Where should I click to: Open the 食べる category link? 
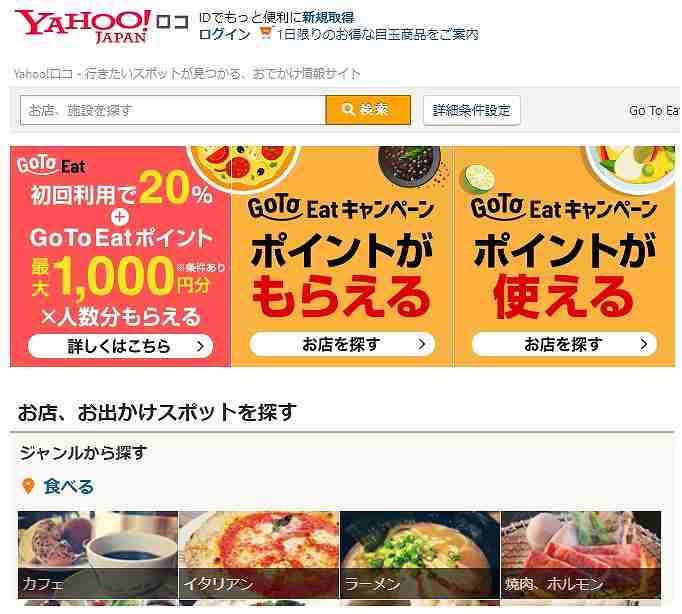[68, 486]
